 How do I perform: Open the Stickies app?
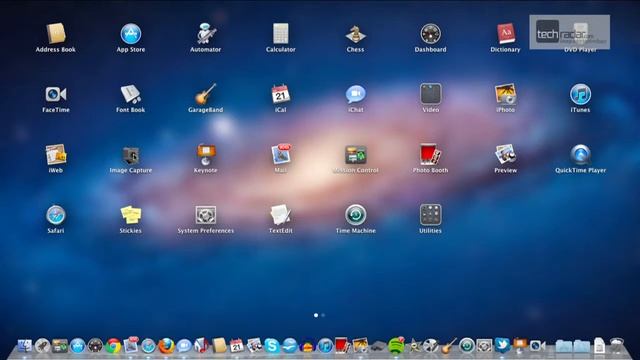coord(131,215)
